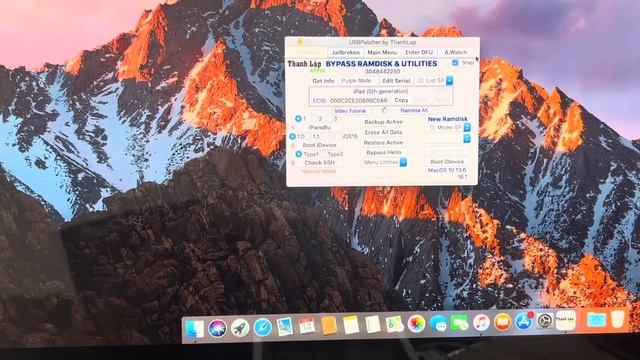Click refresh icon beside Video Tutorial

[384, 110]
